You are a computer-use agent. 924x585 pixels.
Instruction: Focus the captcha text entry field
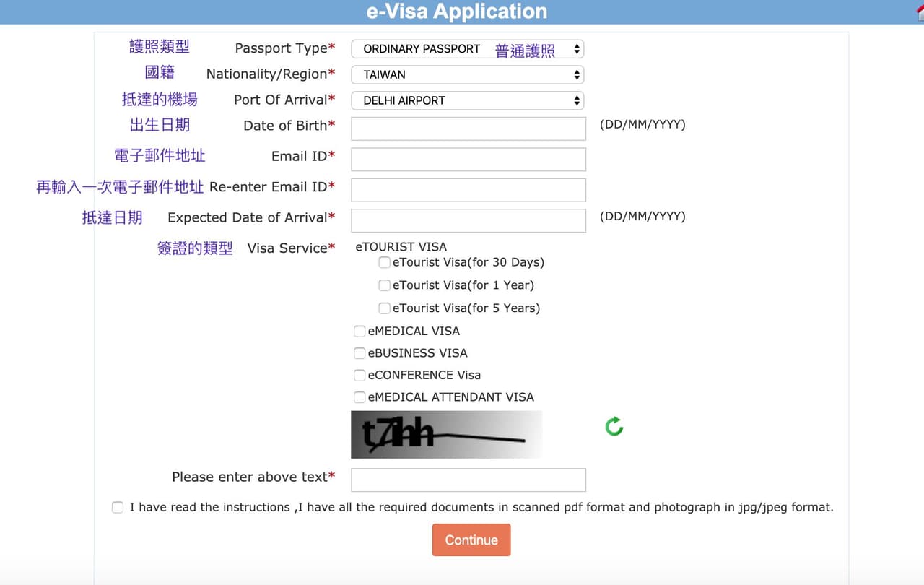[x=468, y=480]
